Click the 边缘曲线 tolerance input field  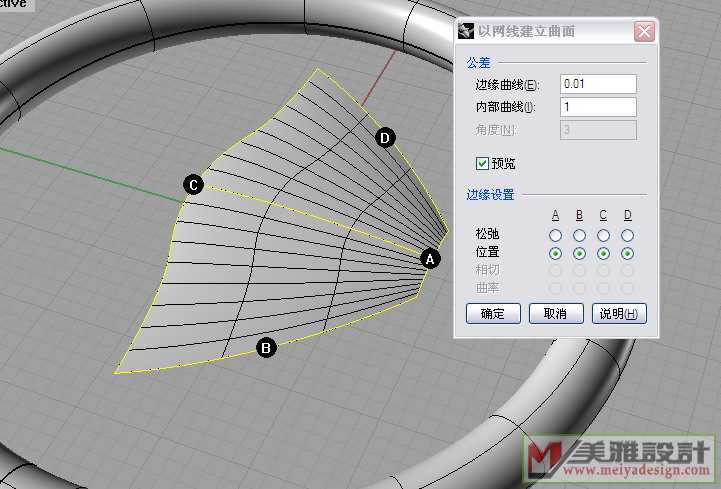pyautogui.click(x=598, y=84)
